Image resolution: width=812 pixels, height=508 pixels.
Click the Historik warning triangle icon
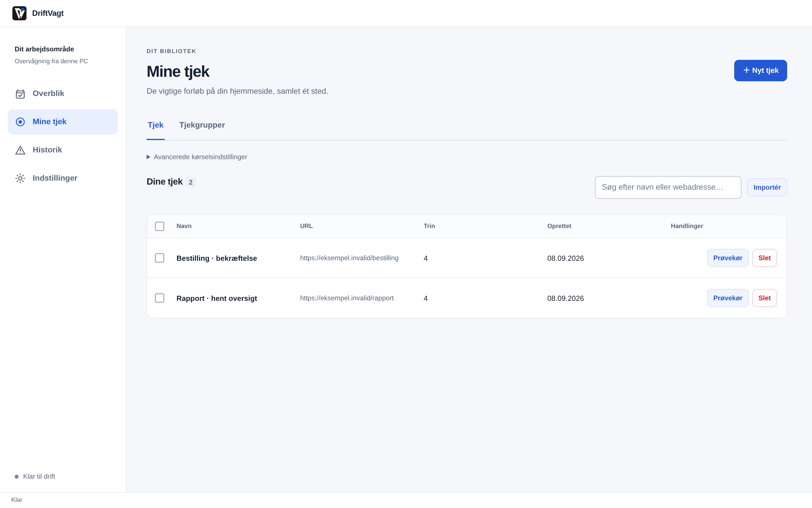[x=20, y=150]
